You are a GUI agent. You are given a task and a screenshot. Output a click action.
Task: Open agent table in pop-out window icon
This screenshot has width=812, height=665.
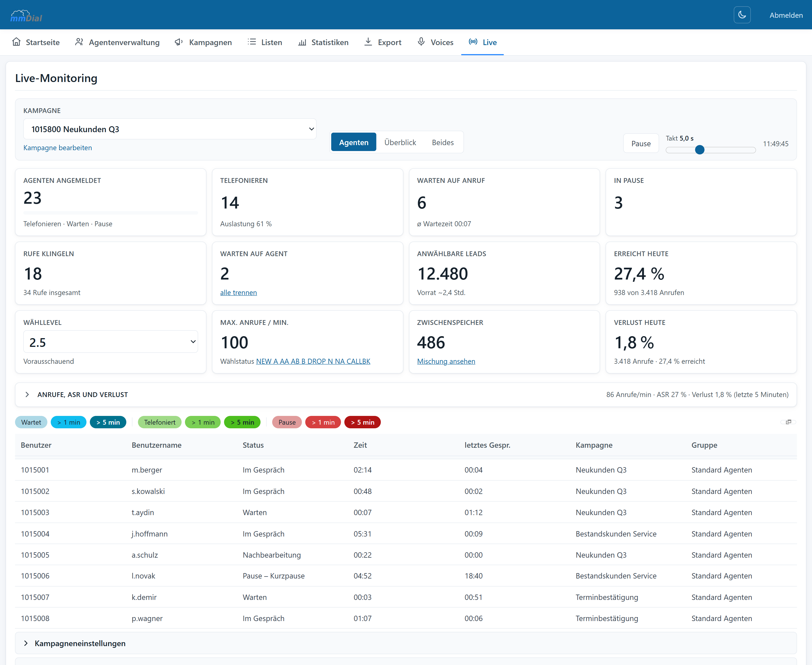coord(788,422)
